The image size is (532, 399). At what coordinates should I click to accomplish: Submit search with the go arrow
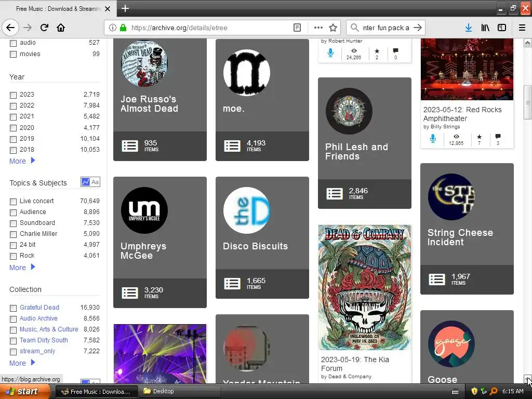(x=418, y=28)
